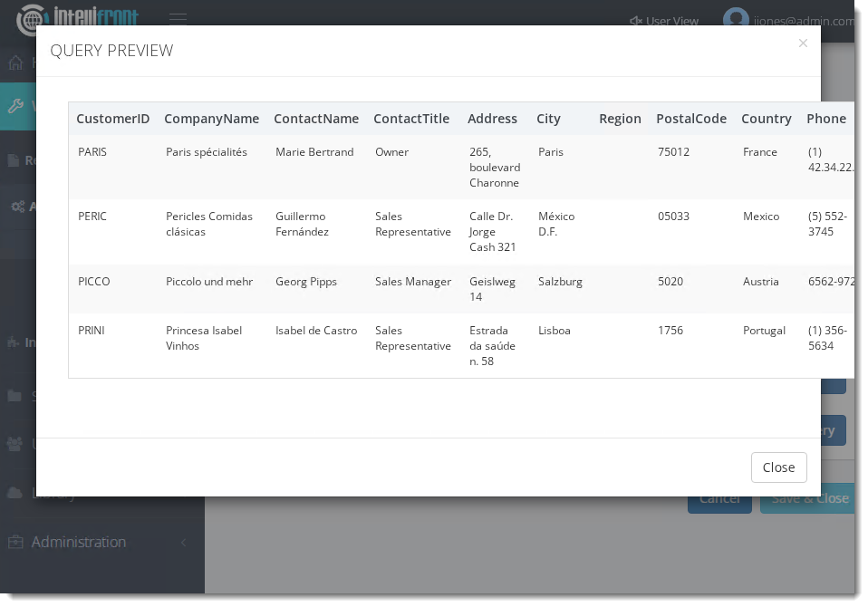Click the IntelliFront globe logo

pyautogui.click(x=33, y=19)
